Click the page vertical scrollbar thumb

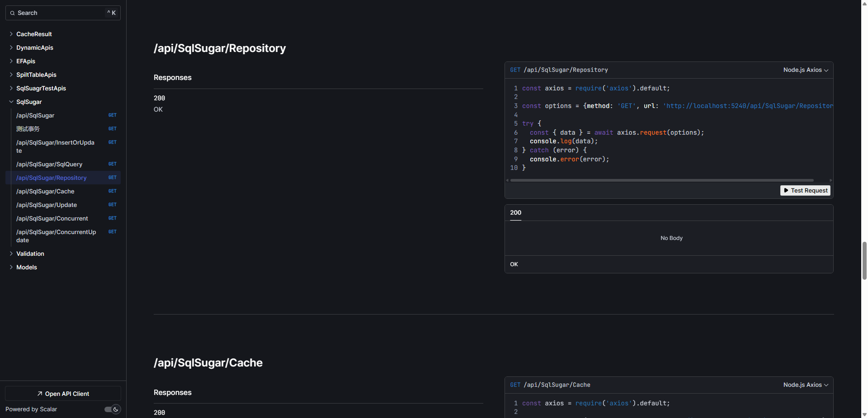tap(864, 261)
